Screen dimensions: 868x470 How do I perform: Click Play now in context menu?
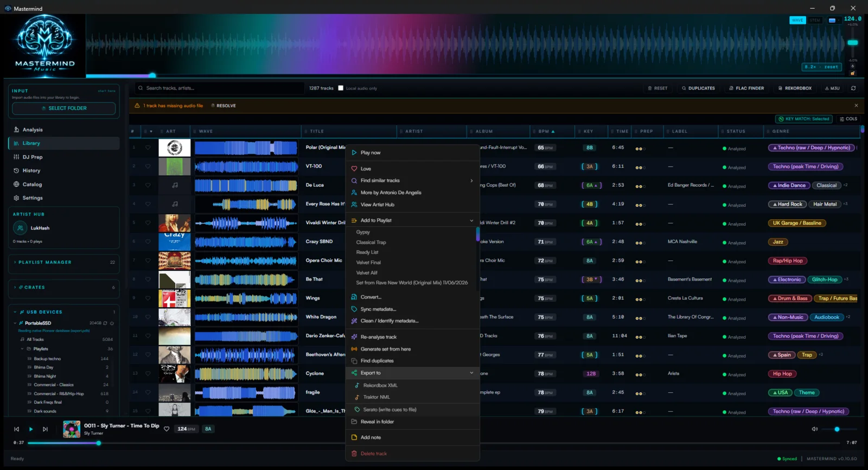click(x=412, y=153)
